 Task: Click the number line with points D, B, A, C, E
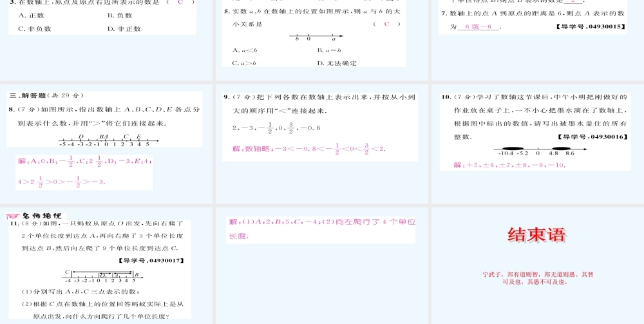pos(108,140)
